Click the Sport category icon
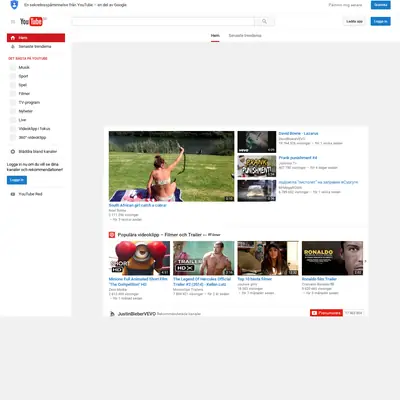 click(13, 76)
